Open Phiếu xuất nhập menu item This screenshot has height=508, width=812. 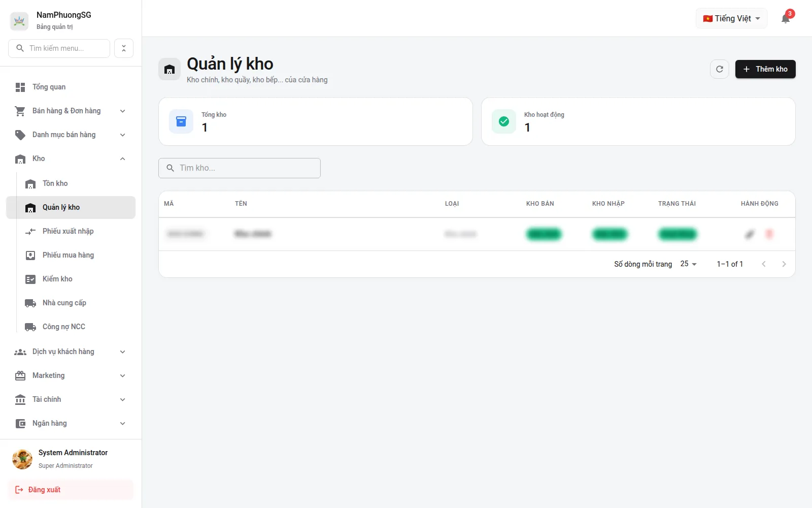point(71,231)
